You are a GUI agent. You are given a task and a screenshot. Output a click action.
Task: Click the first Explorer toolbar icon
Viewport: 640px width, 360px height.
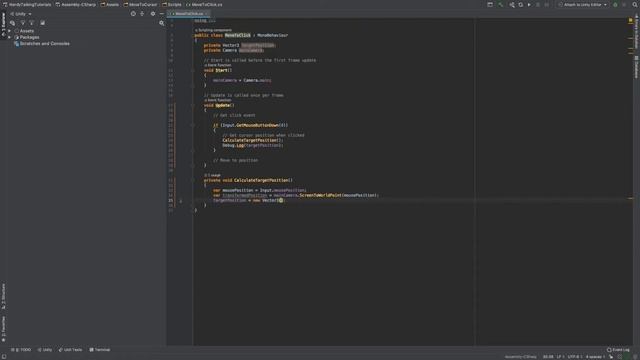[x=12, y=23]
